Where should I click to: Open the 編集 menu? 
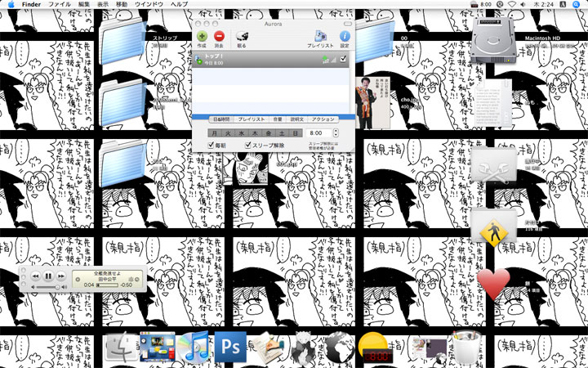[x=84, y=4]
